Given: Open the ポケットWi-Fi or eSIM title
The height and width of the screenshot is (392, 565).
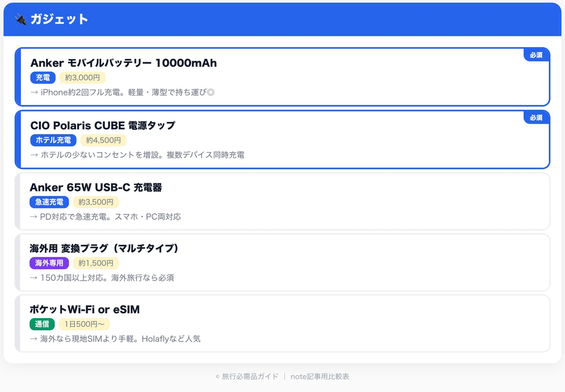Looking at the screenshot, I should point(85,310).
